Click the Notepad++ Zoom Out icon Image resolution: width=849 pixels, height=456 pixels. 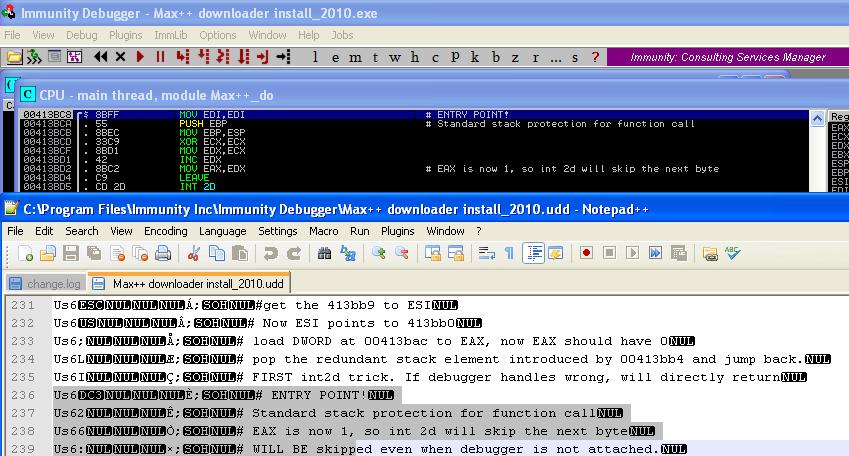pos(402,253)
